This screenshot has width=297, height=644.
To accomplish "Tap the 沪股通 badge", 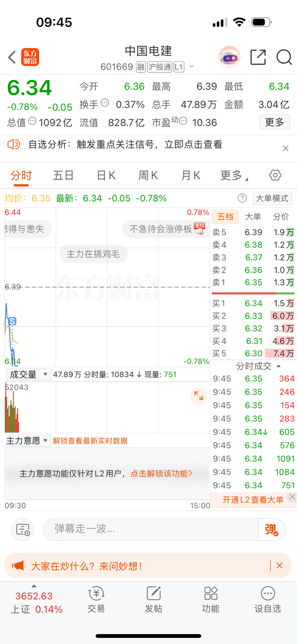I will tap(160, 67).
